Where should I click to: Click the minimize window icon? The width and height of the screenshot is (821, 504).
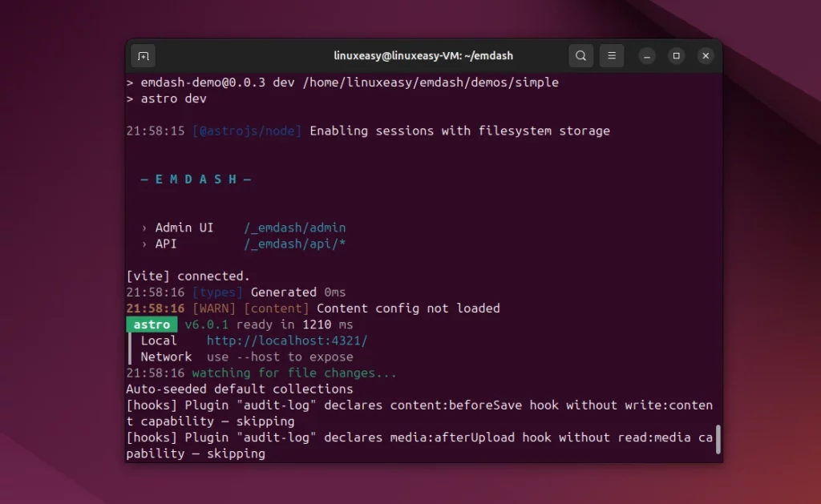pos(646,56)
